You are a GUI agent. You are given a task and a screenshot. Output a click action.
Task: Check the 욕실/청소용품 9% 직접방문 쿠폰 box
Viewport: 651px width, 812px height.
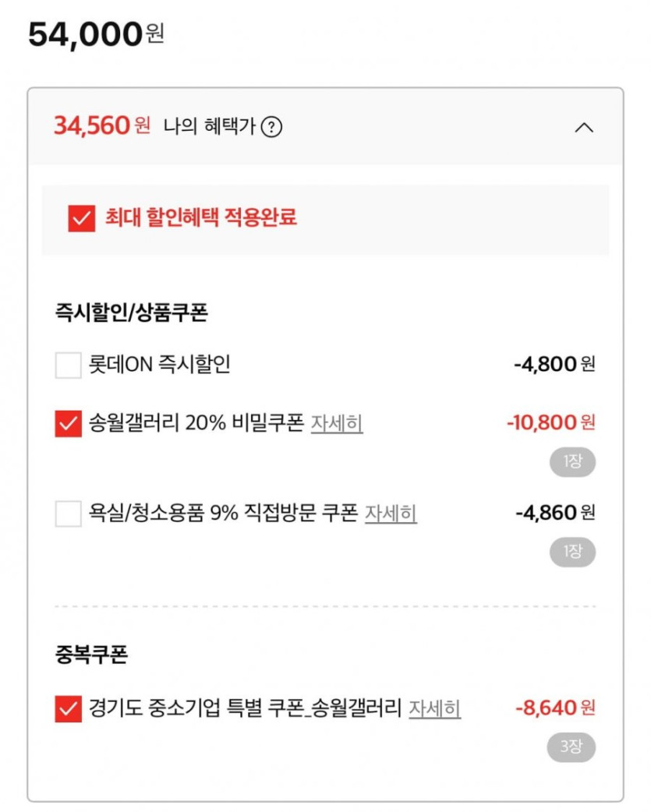(68, 514)
